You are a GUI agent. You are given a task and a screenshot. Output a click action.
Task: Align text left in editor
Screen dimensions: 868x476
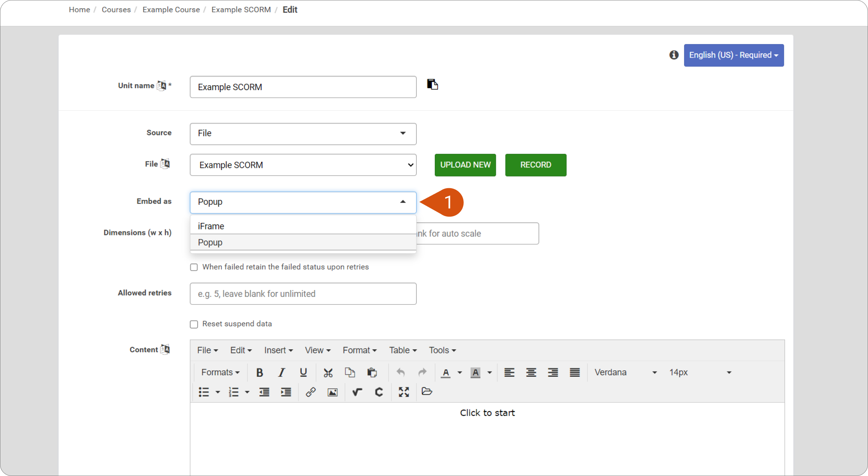click(x=509, y=373)
